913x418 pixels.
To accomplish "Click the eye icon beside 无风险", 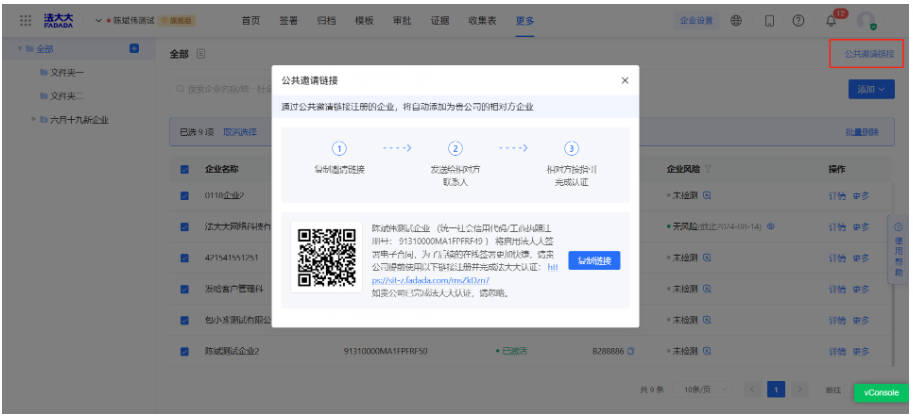I will click(770, 226).
